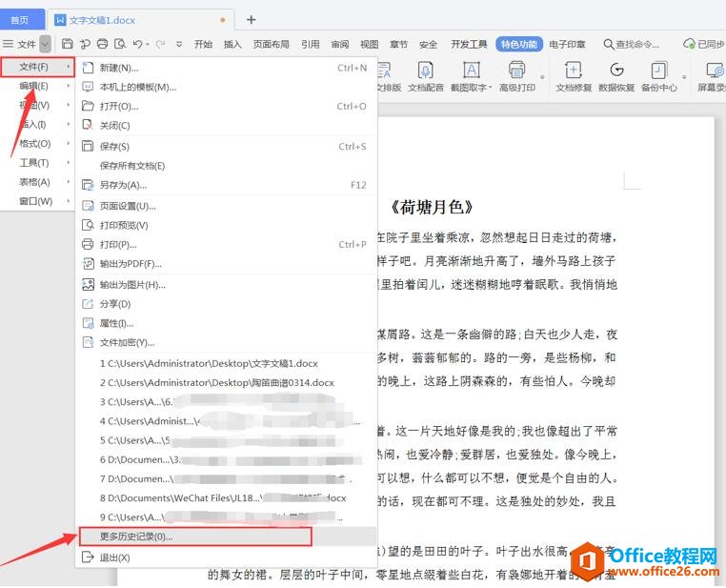Open the 插入 ribbon tab

[x=232, y=45]
